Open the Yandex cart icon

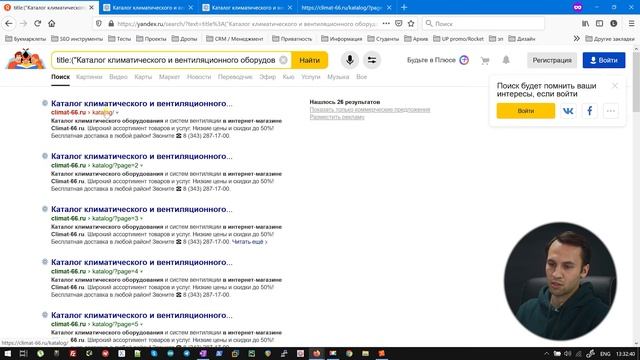click(485, 60)
